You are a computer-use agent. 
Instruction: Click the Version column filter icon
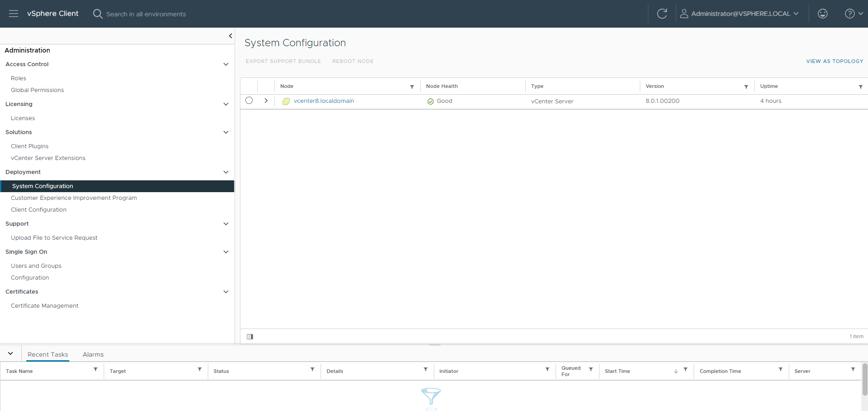746,87
